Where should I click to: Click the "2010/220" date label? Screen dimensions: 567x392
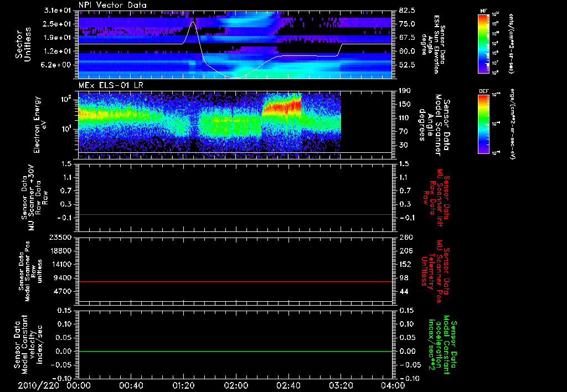(39, 385)
